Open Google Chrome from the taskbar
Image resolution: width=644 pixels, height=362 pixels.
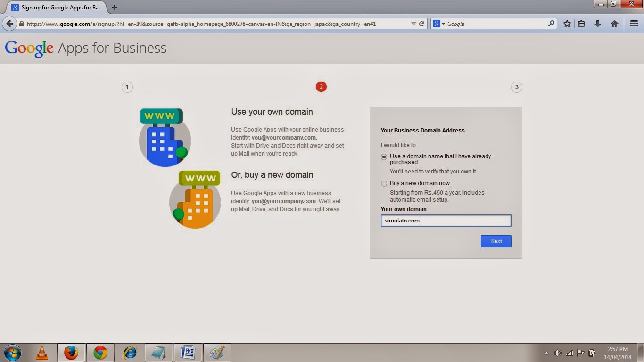pyautogui.click(x=100, y=353)
